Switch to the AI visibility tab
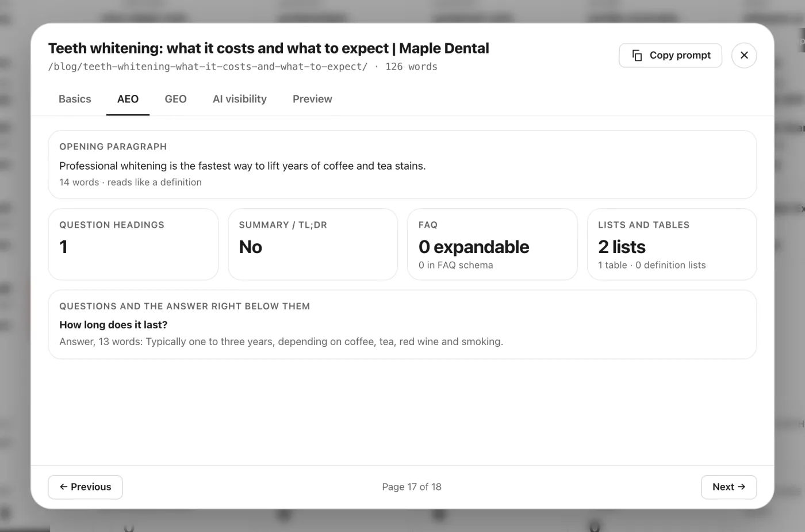 (240, 99)
